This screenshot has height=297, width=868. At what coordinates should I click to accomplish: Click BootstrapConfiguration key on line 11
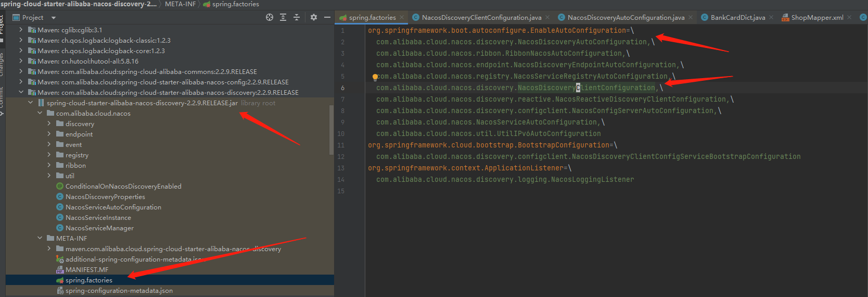point(564,145)
